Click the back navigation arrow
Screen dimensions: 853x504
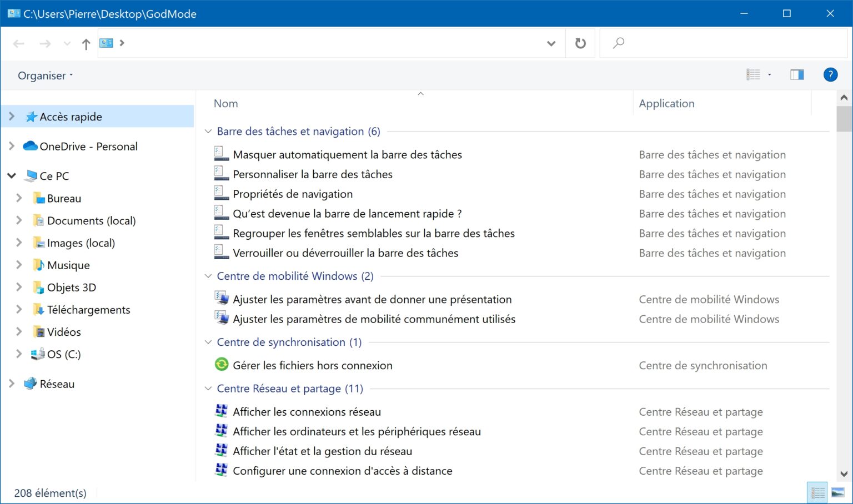pyautogui.click(x=18, y=44)
